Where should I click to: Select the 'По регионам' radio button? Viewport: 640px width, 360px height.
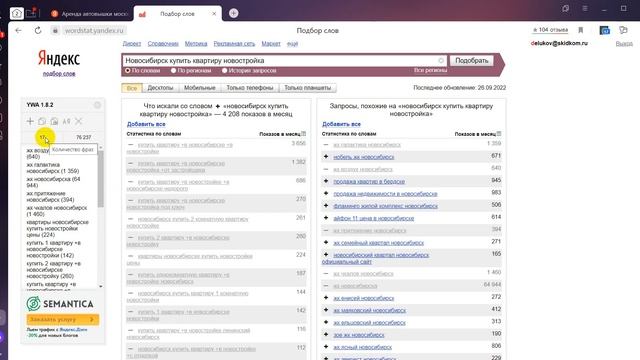[173, 71]
